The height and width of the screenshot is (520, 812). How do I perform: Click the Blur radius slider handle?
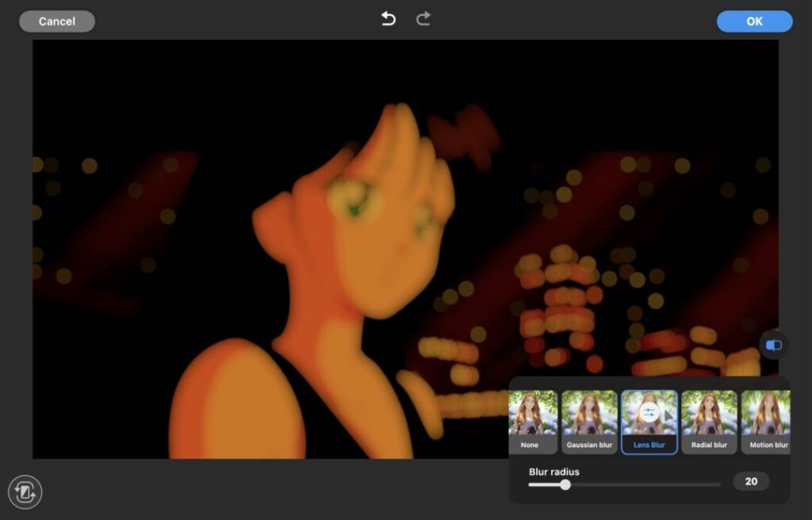(x=565, y=484)
